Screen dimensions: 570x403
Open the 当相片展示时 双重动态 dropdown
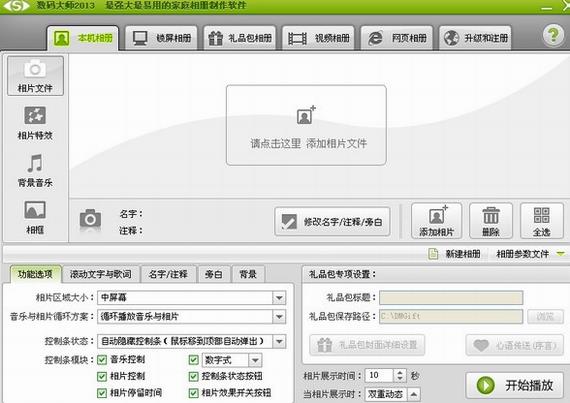point(393,394)
